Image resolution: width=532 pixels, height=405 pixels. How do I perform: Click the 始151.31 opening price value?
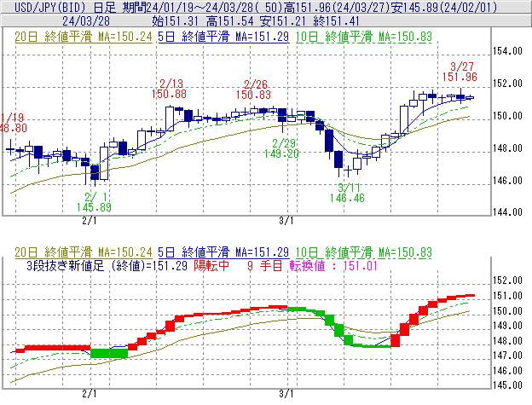click(x=175, y=21)
